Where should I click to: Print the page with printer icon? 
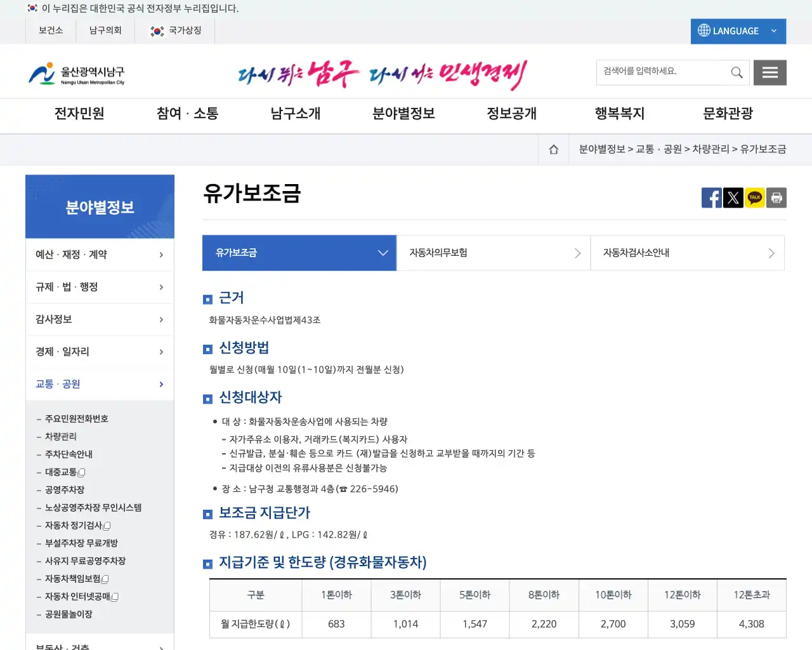pyautogui.click(x=776, y=198)
